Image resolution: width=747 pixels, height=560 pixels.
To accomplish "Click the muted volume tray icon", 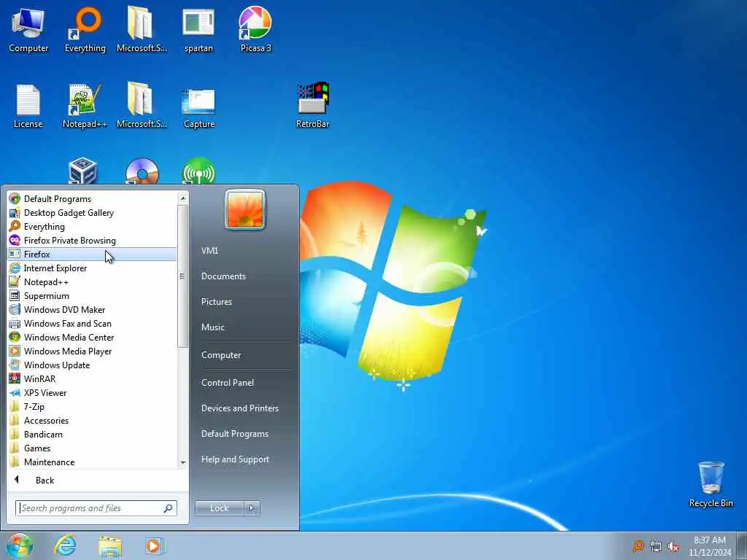I will coord(673,547).
